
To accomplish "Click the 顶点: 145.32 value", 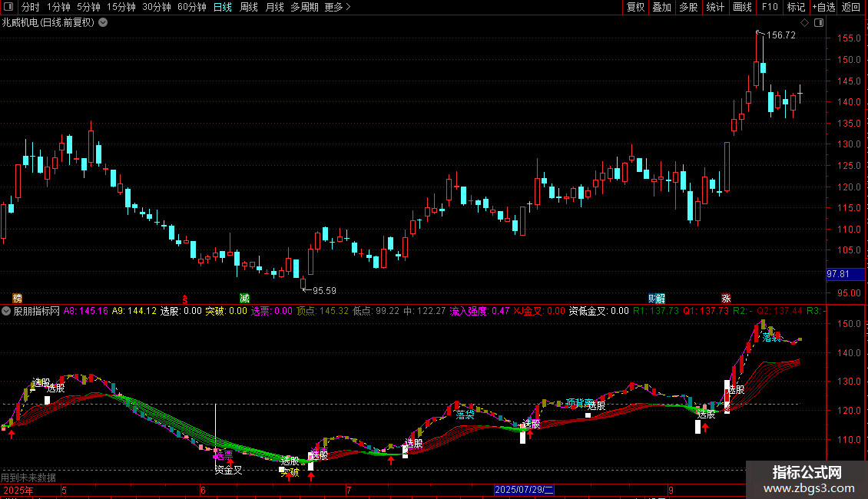I will point(323,311).
